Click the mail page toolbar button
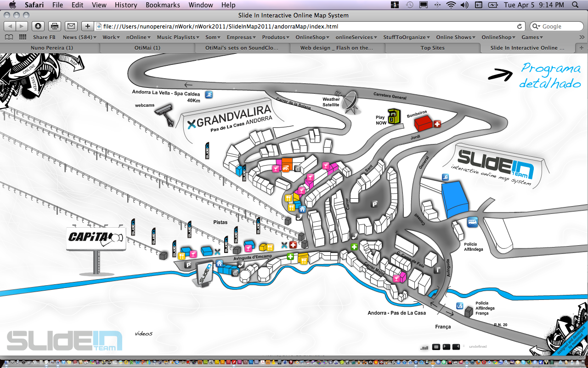The width and height of the screenshot is (588, 368). 71,26
